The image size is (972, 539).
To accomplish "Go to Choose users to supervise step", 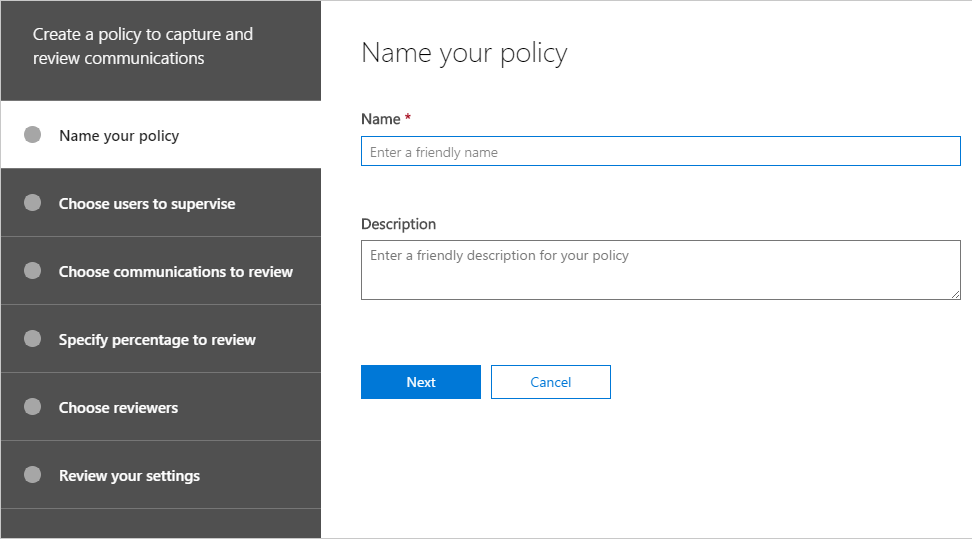I will click(161, 203).
